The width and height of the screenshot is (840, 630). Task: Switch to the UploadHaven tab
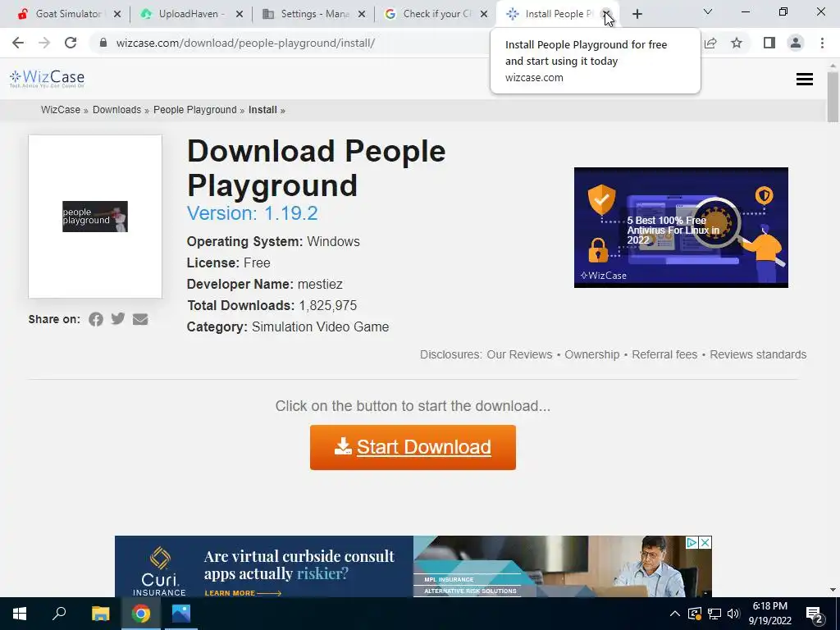pos(190,15)
